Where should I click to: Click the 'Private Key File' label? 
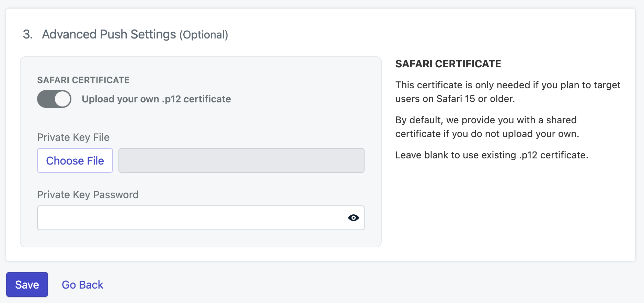click(x=73, y=137)
